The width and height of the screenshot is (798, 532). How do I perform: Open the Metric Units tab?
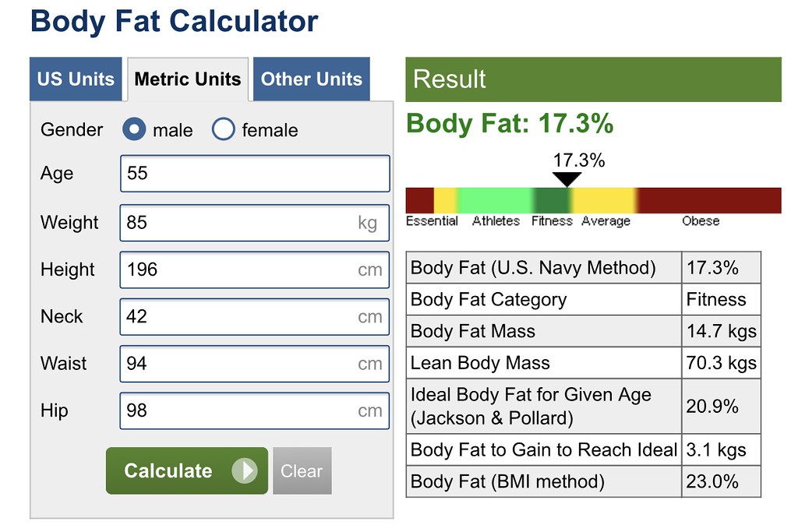[x=187, y=79]
